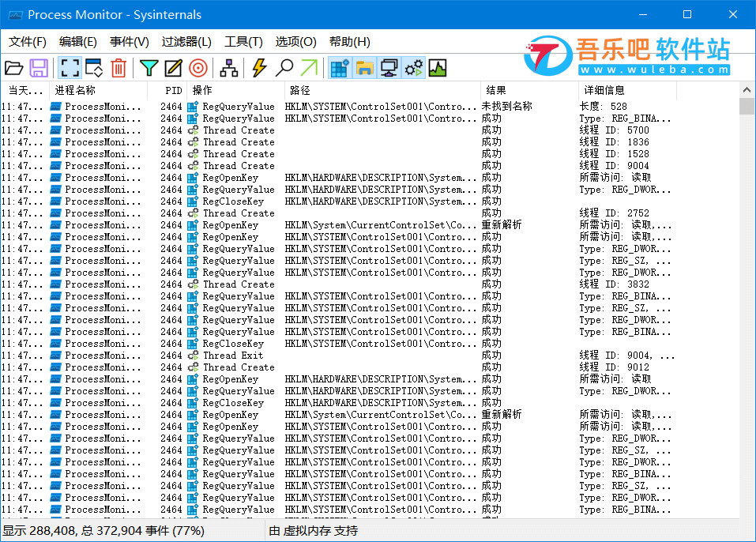This screenshot has height=542, width=756.
Task: Click the PID column header
Action: click(x=167, y=90)
